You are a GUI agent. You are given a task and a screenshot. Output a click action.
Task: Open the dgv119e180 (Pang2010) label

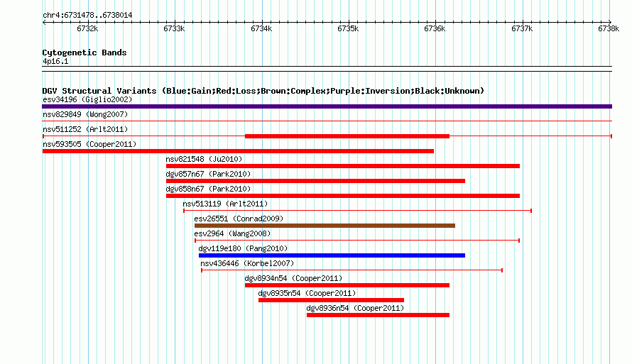[x=243, y=248]
